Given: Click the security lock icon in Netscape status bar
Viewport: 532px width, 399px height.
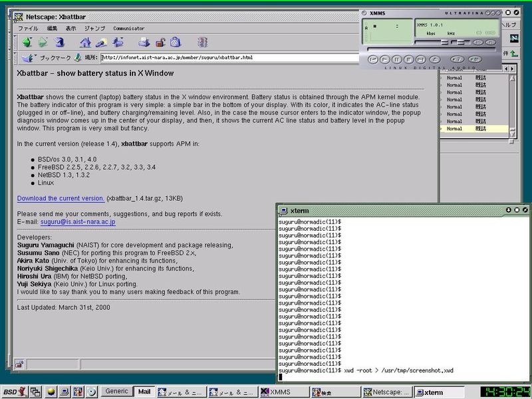Looking at the screenshot, I should [19, 364].
